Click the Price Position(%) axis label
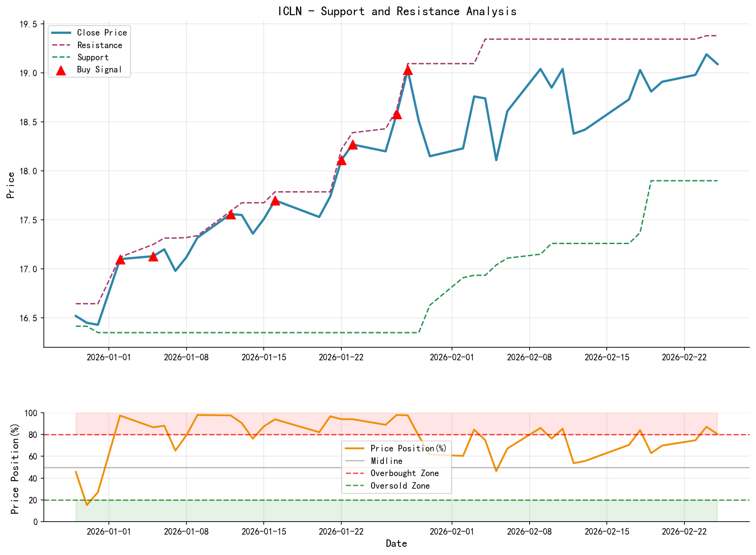Screen dimensions: 756x555 pyautogui.click(x=15, y=468)
